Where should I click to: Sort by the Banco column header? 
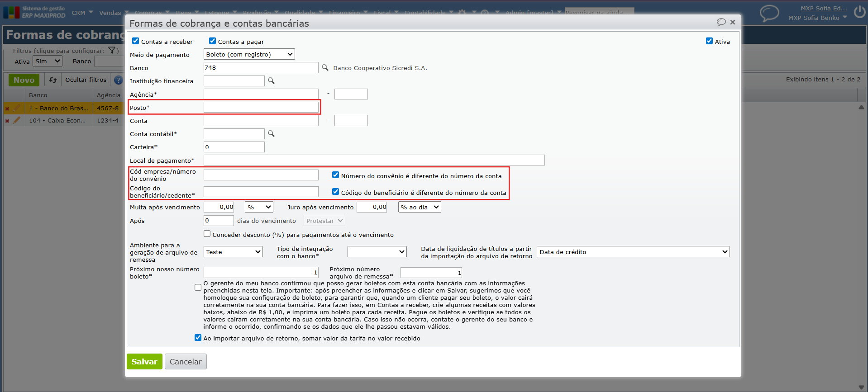tap(59, 95)
